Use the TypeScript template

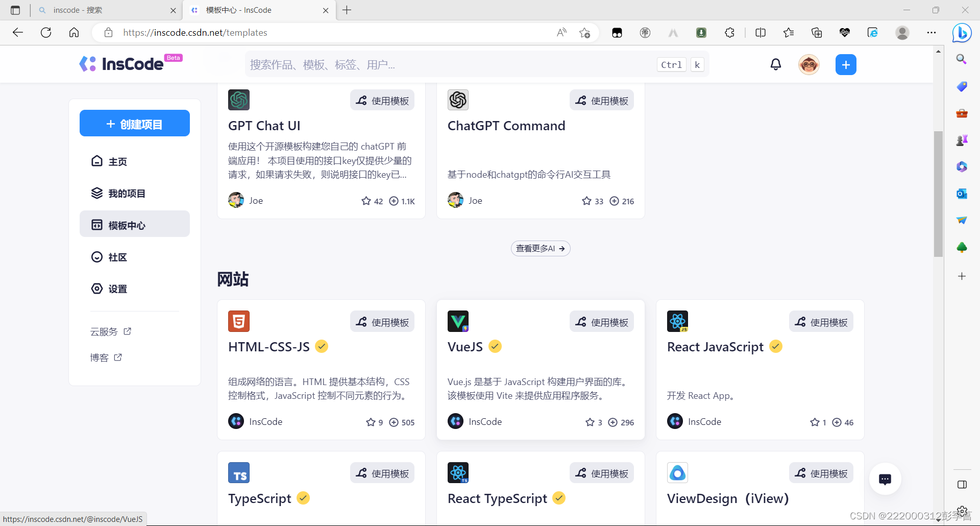click(382, 473)
